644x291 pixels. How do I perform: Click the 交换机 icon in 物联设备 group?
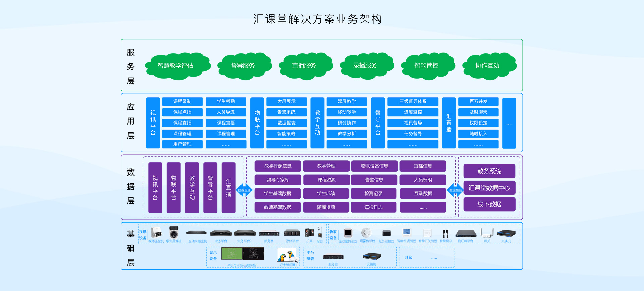[x=506, y=233]
